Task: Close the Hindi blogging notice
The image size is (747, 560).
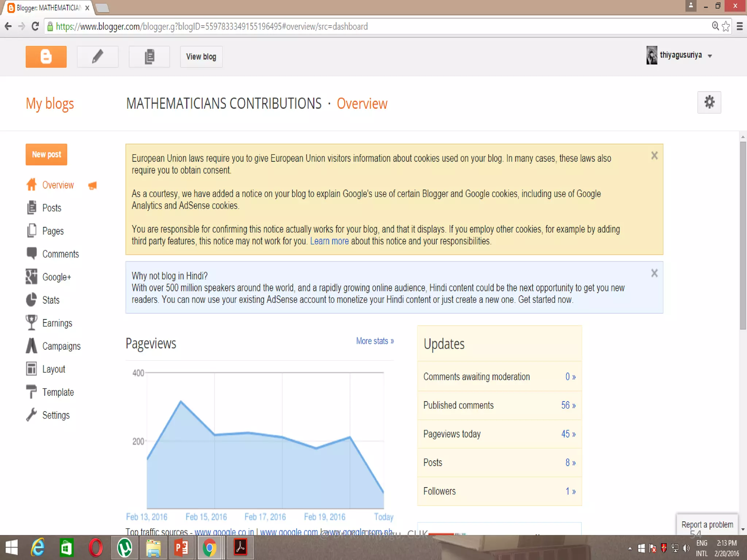Action: (654, 273)
